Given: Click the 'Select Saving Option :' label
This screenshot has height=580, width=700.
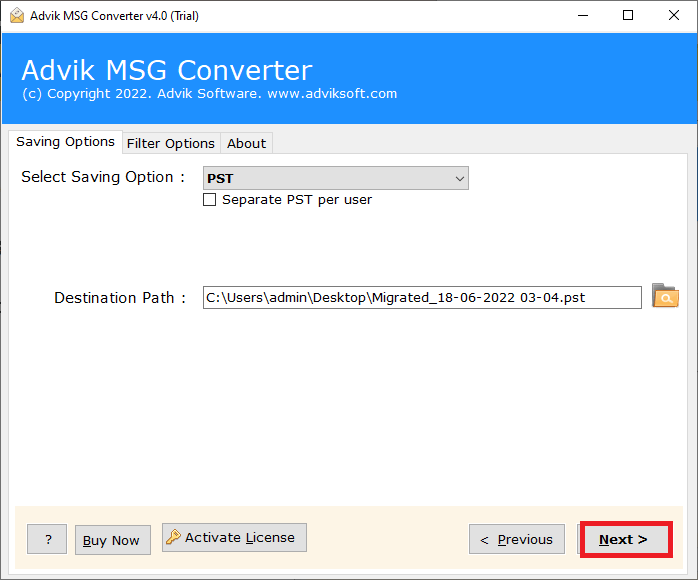Looking at the screenshot, I should 103,177.
